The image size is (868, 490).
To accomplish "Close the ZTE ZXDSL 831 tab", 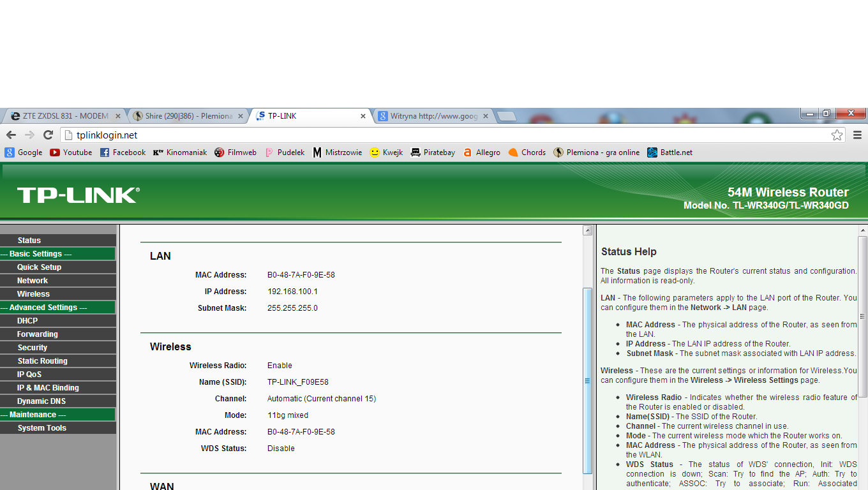I will click(x=117, y=116).
